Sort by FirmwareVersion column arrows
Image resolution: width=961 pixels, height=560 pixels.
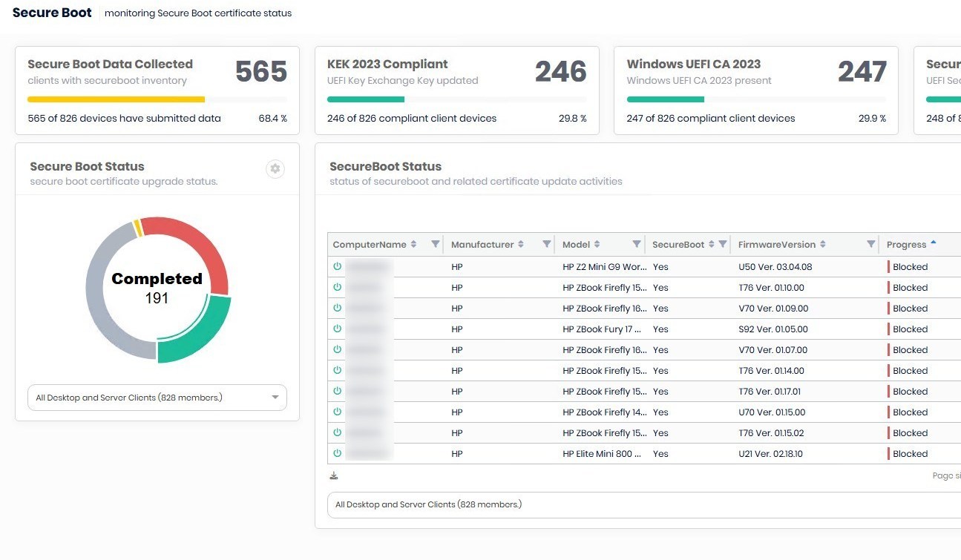[822, 245]
